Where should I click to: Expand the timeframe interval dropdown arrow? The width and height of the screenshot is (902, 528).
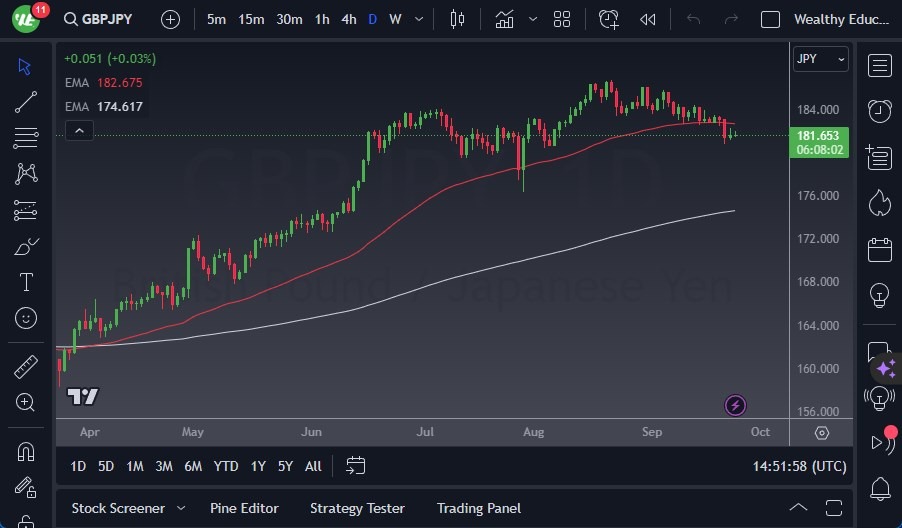pos(418,19)
